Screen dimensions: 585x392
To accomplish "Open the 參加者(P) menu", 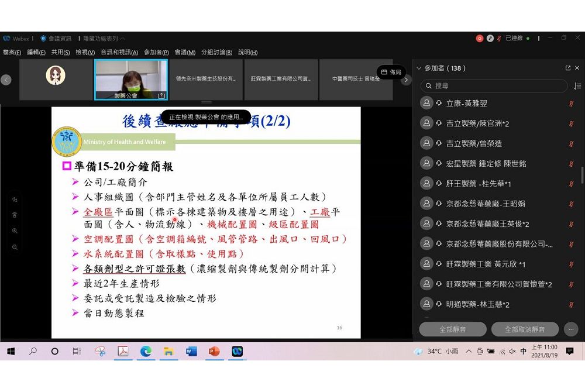I will (x=156, y=52).
